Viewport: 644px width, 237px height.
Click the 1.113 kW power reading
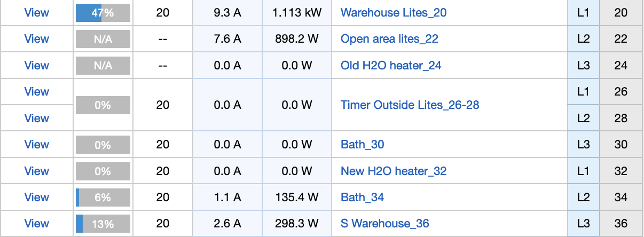pos(296,12)
